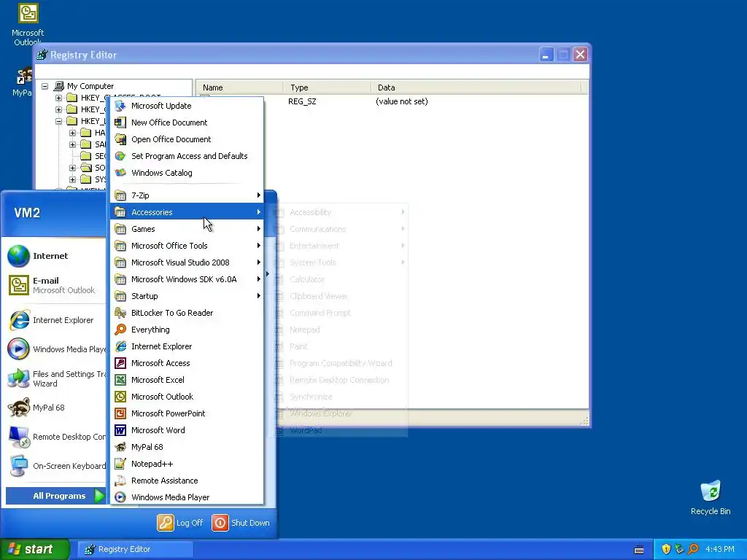
Task: Launch BitLocker To Go Reader
Action: point(187,313)
